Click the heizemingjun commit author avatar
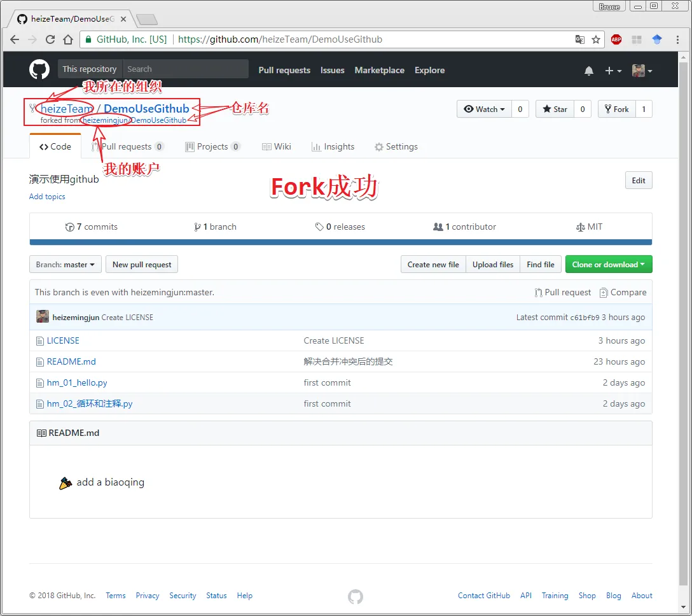692x616 pixels. point(43,317)
